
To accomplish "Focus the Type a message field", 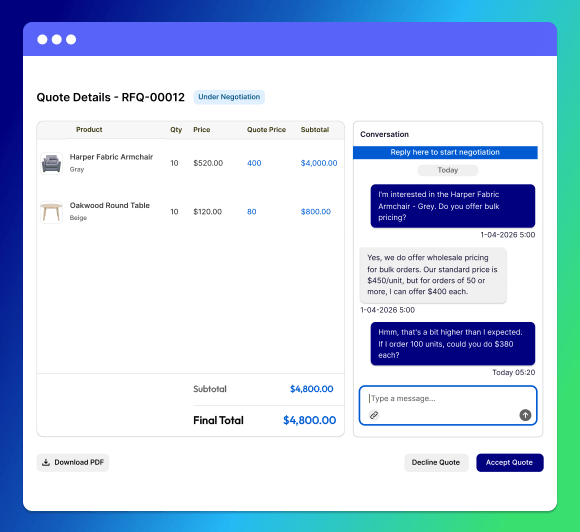I will [448, 405].
